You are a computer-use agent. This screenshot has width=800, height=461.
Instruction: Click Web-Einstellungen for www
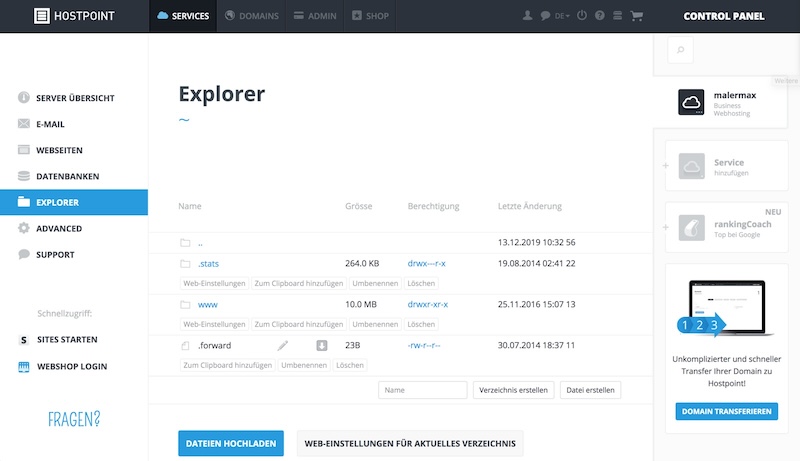click(214, 324)
